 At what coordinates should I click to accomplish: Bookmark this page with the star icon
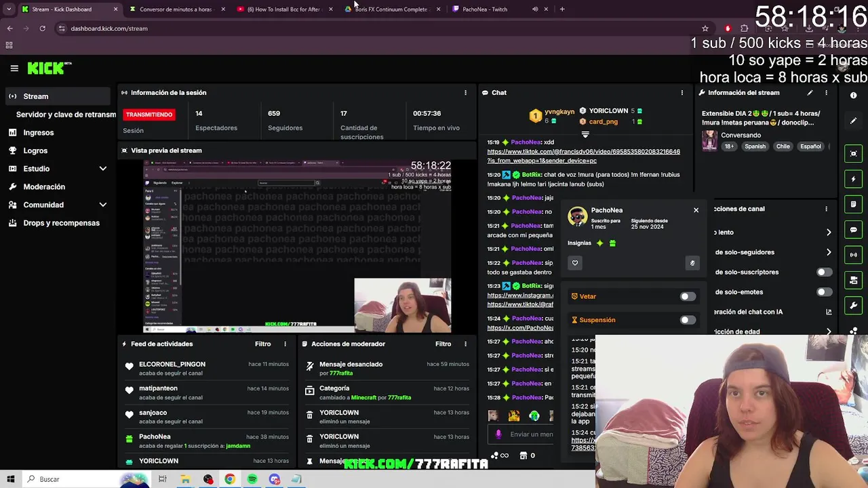[x=705, y=28]
